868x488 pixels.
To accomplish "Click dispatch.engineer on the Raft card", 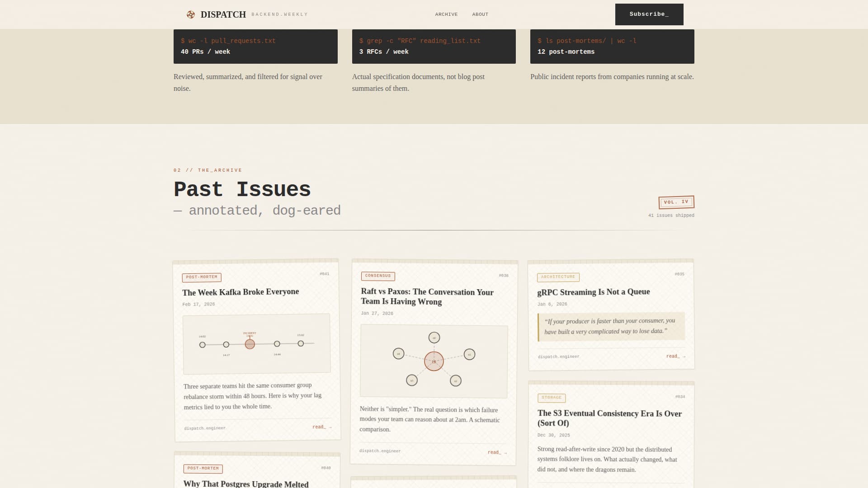I will pos(380,451).
